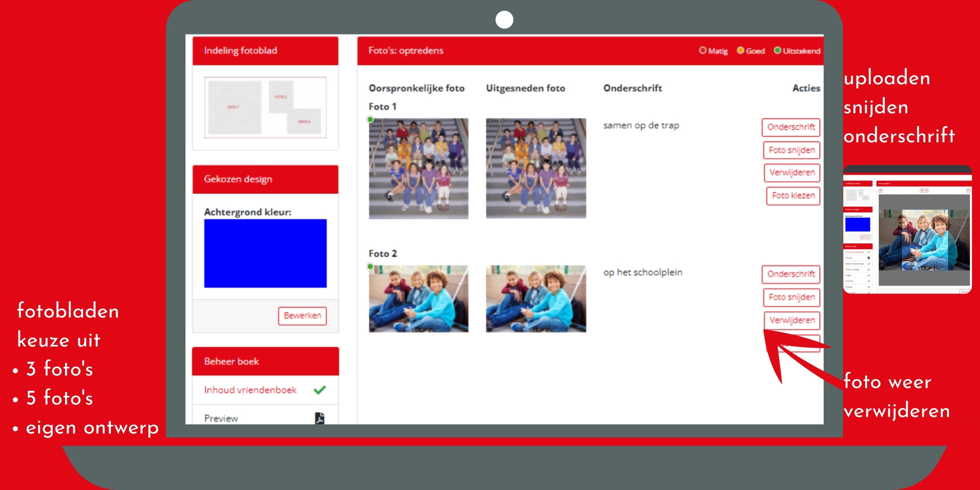Image resolution: width=980 pixels, height=490 pixels.
Task: Open the Inhoud vriendenboek menu item
Action: [265, 390]
